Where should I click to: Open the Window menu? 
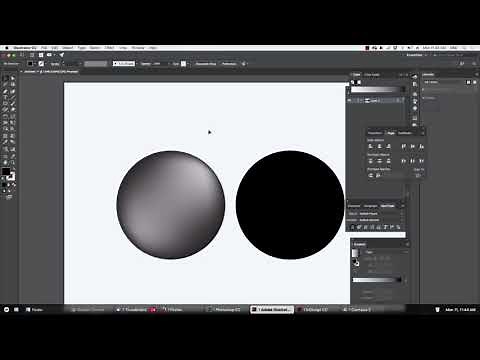click(138, 48)
